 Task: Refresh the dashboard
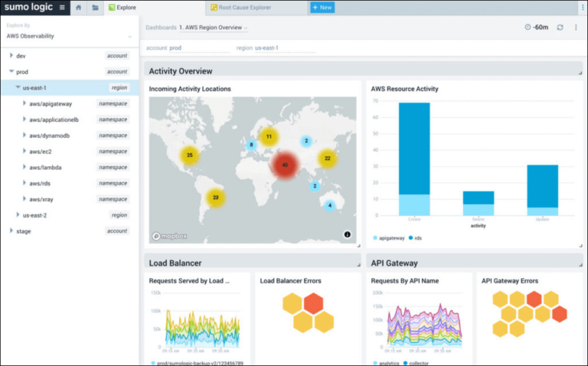(560, 28)
